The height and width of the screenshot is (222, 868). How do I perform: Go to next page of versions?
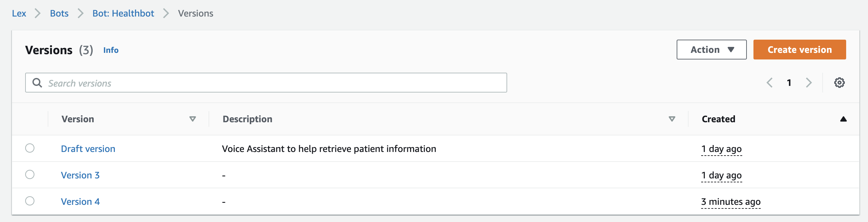tap(809, 83)
